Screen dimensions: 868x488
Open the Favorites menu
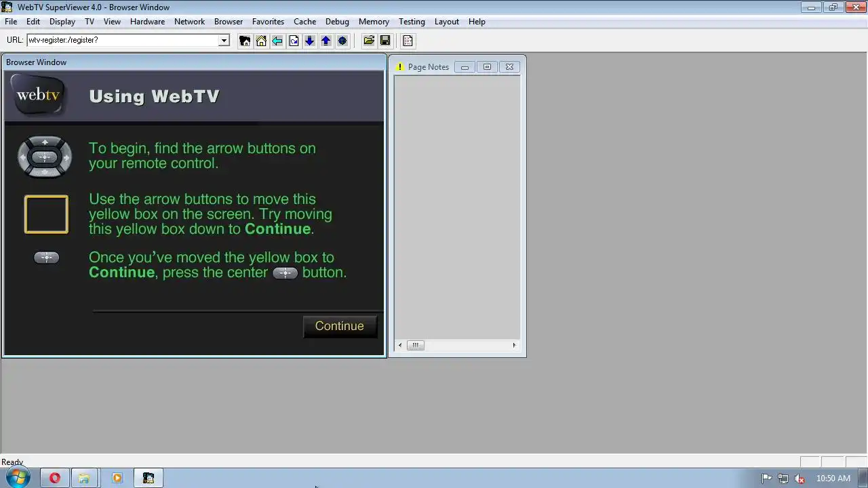(x=268, y=22)
